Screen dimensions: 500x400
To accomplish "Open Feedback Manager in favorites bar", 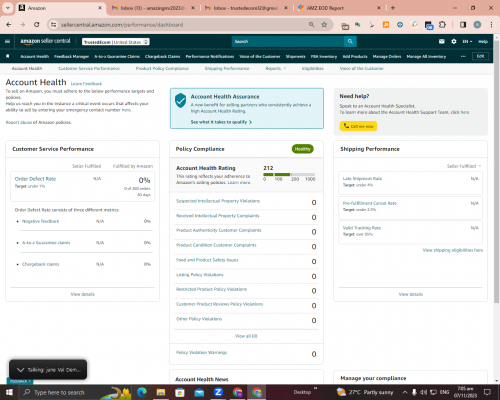I will [71, 56].
